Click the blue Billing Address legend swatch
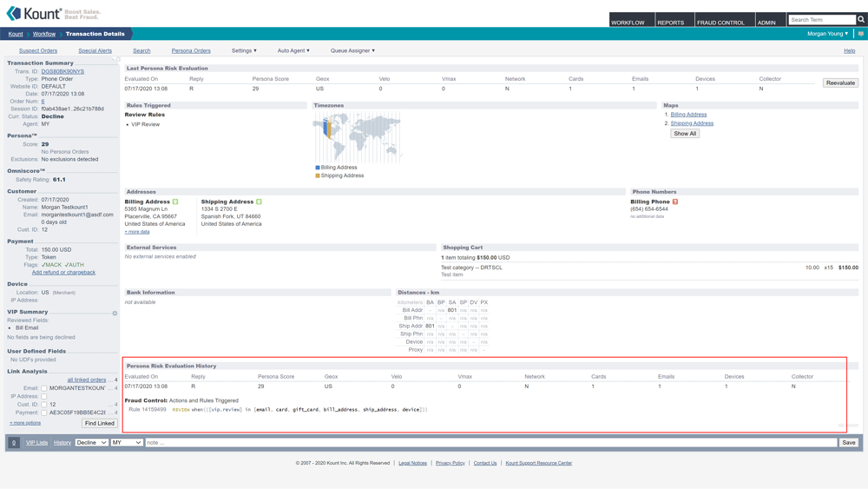868x489 pixels. pyautogui.click(x=318, y=168)
